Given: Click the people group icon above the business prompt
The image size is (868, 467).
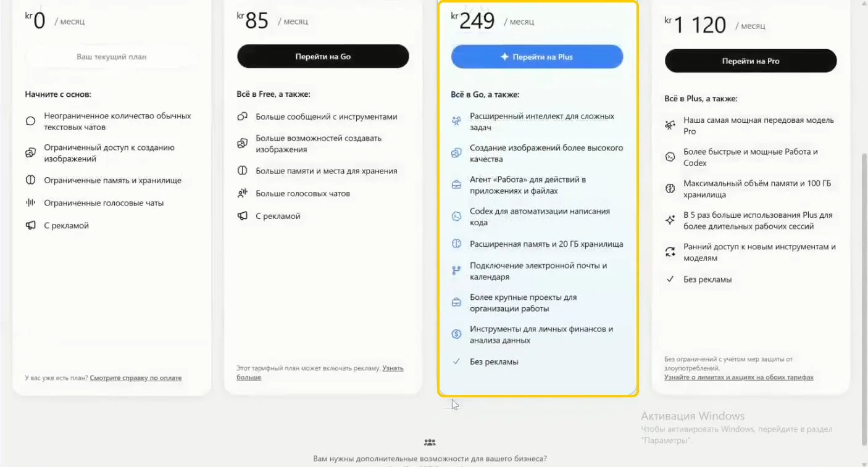Looking at the screenshot, I should (x=430, y=442).
